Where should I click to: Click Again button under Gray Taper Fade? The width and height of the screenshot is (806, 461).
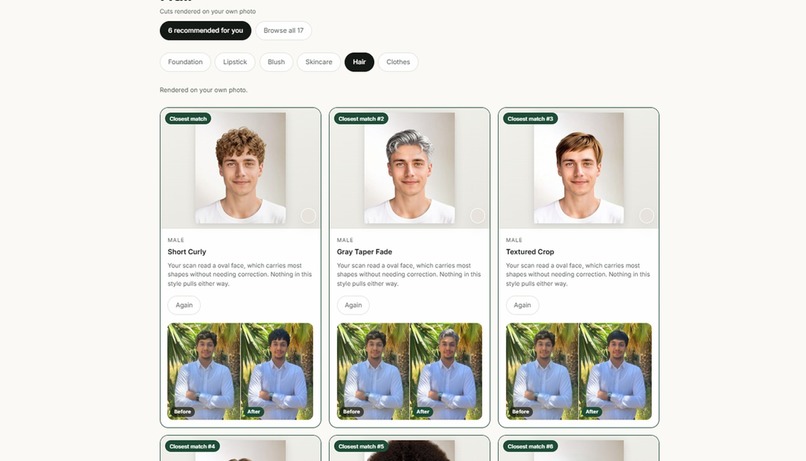pos(353,305)
